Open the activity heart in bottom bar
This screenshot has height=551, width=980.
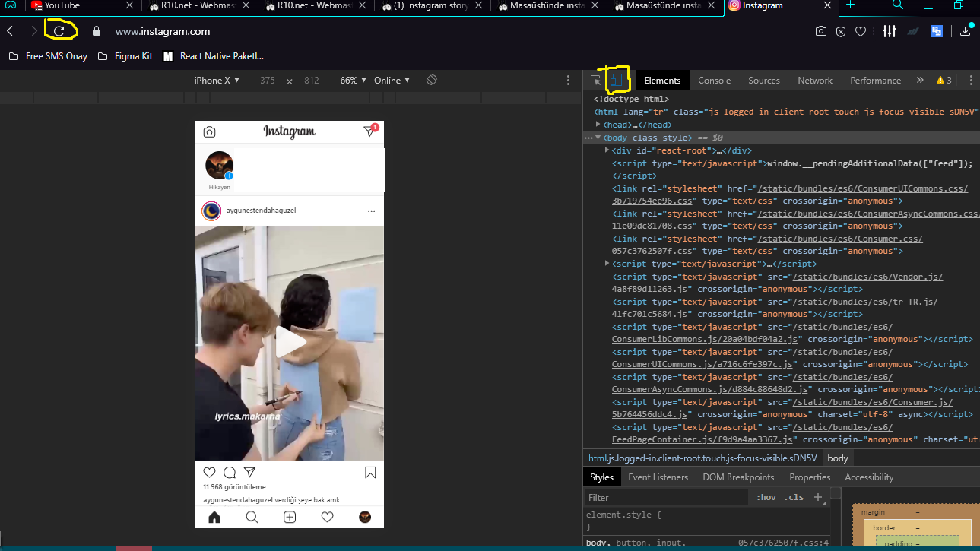(x=327, y=518)
